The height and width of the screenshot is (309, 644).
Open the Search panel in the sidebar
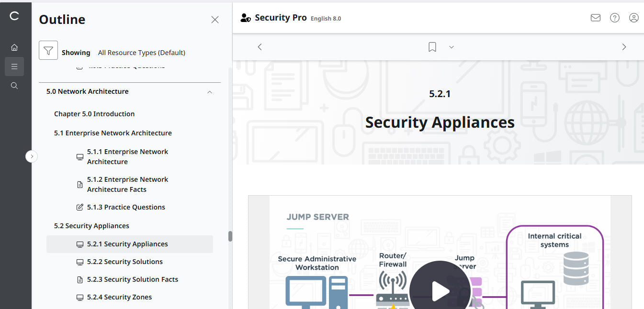click(x=14, y=85)
